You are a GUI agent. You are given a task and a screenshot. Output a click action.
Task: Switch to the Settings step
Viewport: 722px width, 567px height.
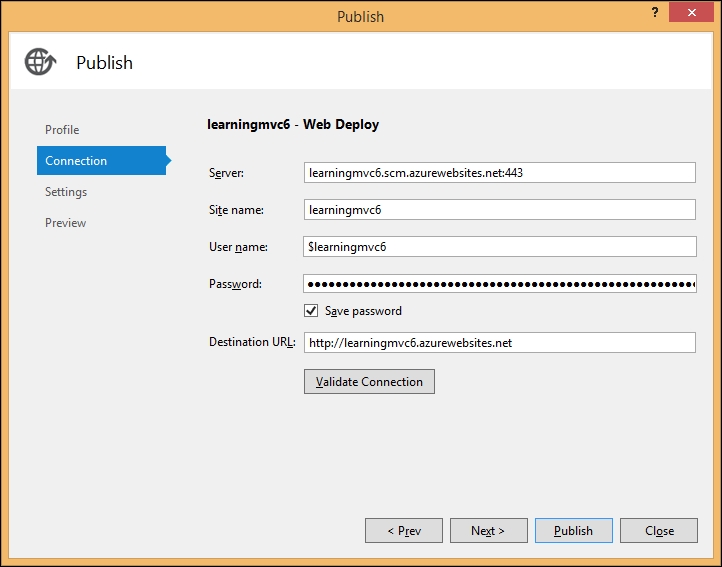66,192
